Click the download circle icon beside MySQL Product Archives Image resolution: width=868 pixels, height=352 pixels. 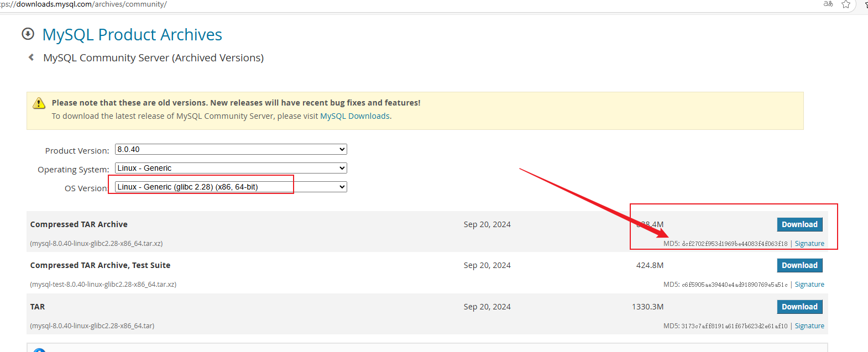(28, 34)
